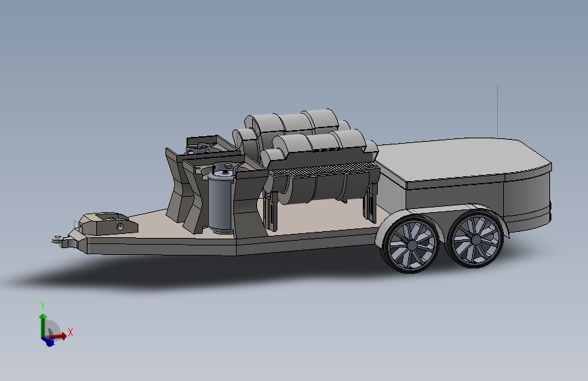Select the grill grate shelf under the barrels
The image size is (588, 381).
(x=323, y=169)
